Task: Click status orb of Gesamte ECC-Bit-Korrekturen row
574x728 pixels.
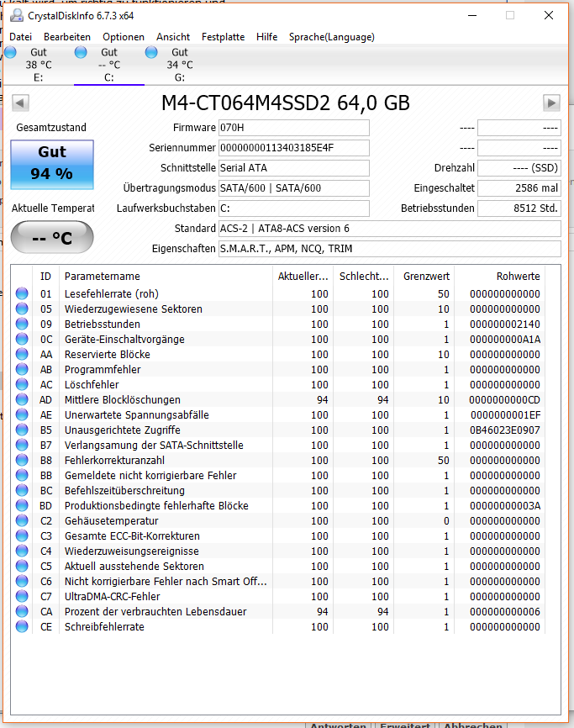Action: click(22, 535)
